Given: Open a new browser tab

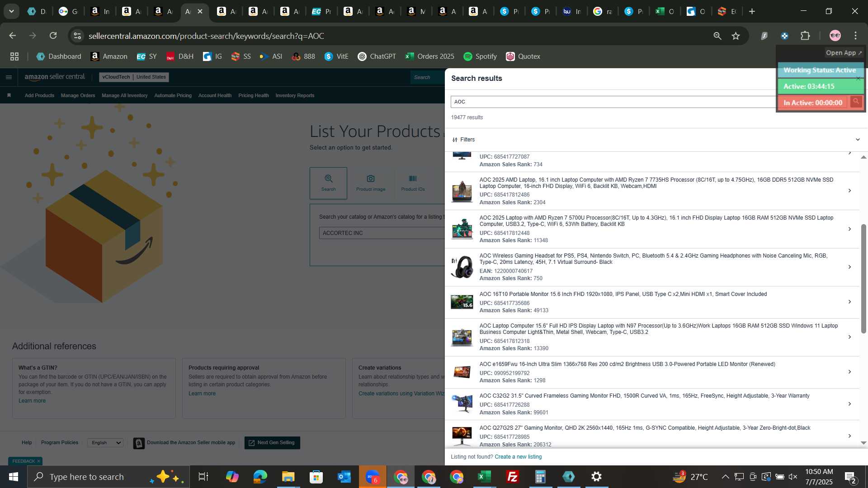Looking at the screenshot, I should [x=752, y=11].
